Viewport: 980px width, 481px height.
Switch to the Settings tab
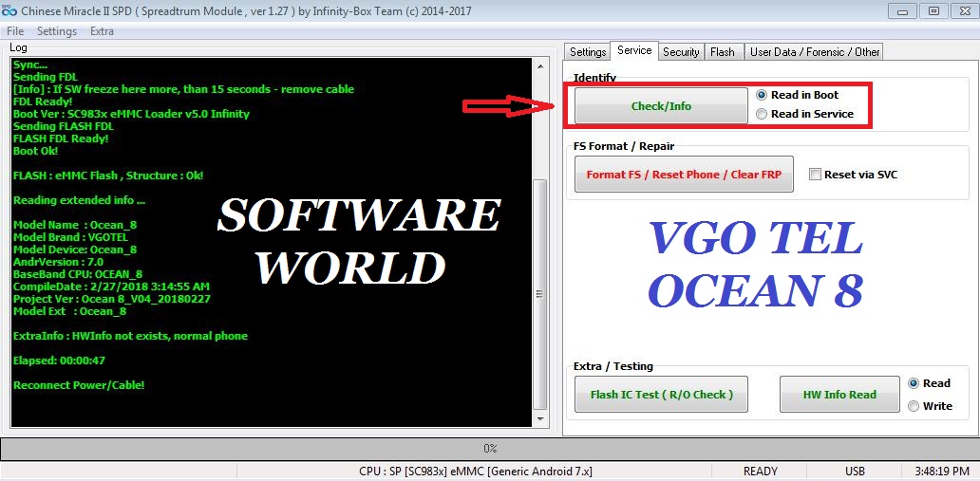pyautogui.click(x=588, y=52)
